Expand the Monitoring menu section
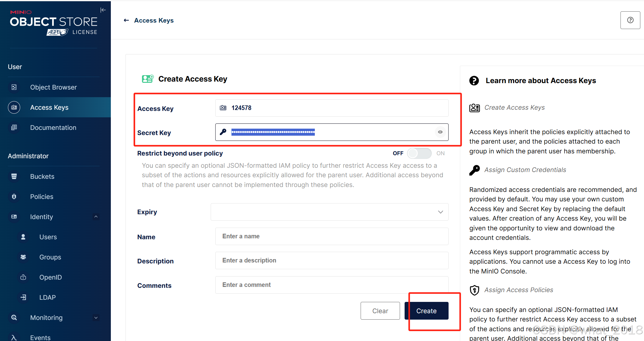 point(96,318)
